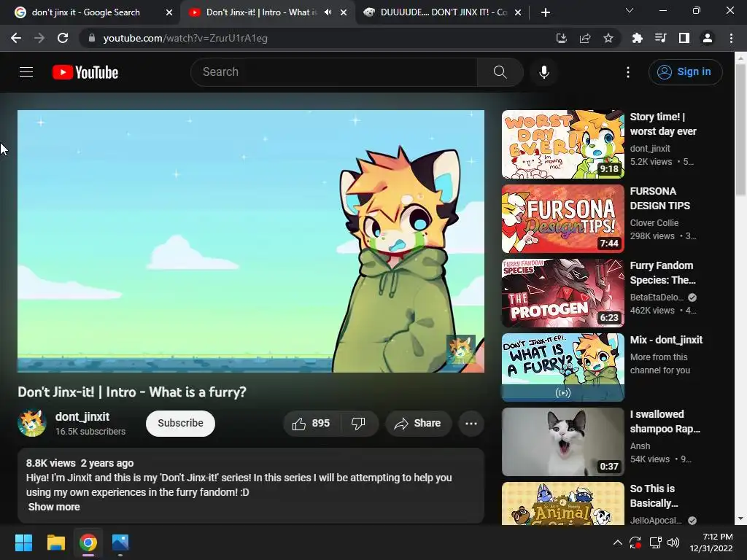Bookmark this page with star icon
Image resolution: width=747 pixels, height=560 pixels.
608,38
